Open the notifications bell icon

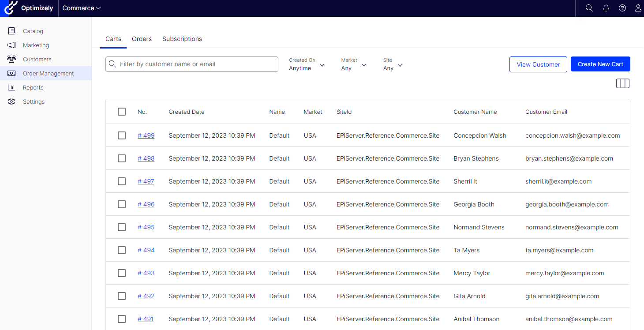point(606,8)
